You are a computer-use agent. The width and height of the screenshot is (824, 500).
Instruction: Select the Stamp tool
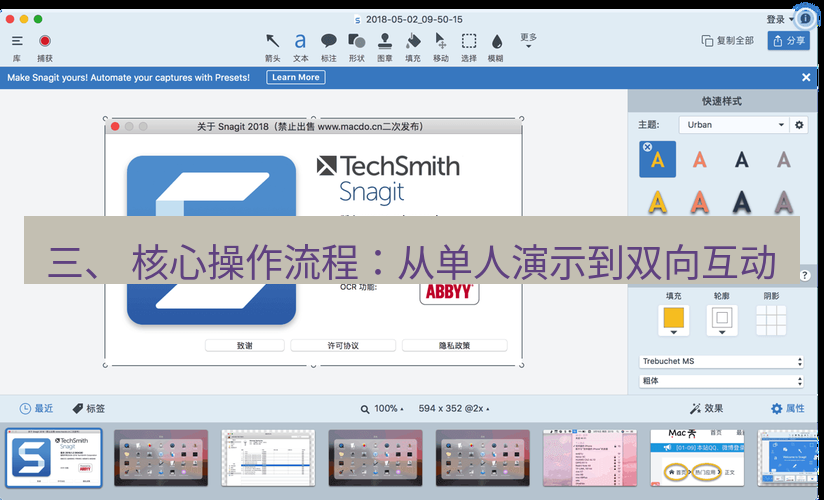click(385, 41)
